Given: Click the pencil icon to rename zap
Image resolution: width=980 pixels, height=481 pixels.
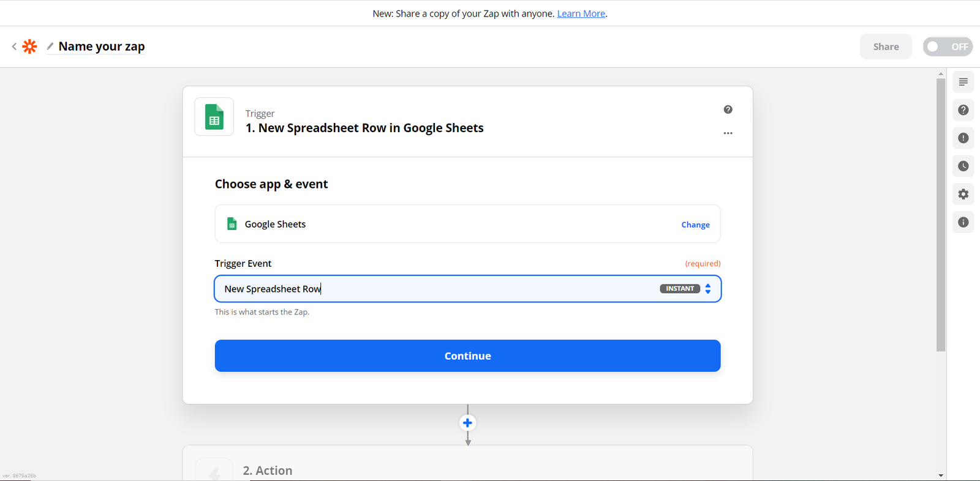Looking at the screenshot, I should click(50, 47).
